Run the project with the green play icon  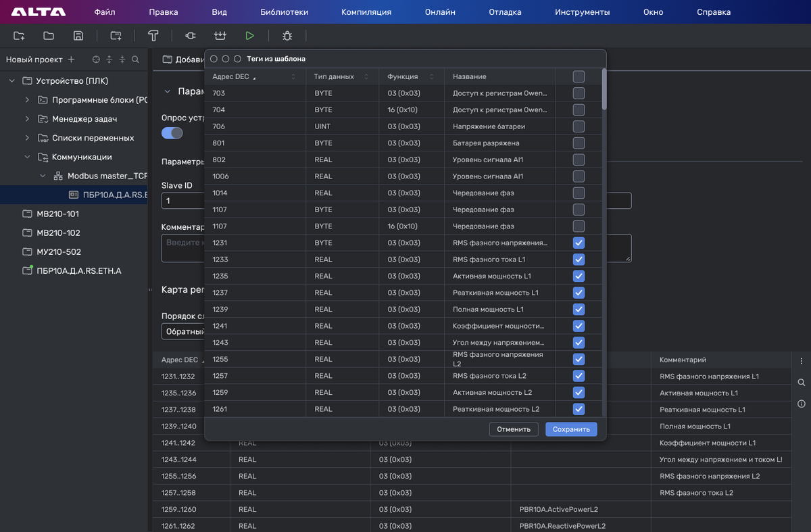[x=250, y=36]
